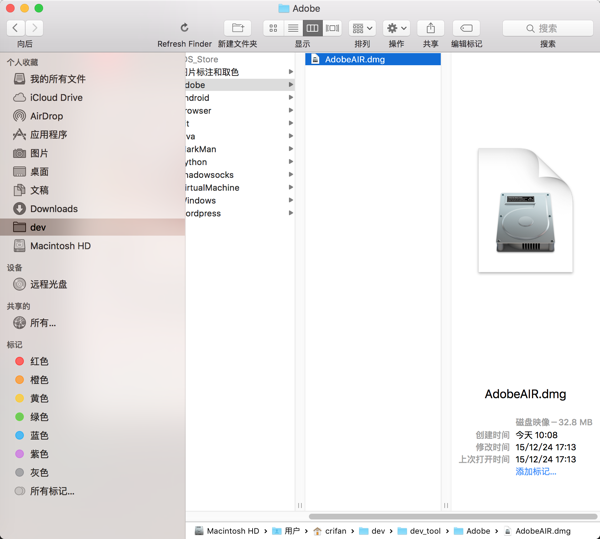Expand the 片标注和取色 folder arrow

click(x=291, y=72)
